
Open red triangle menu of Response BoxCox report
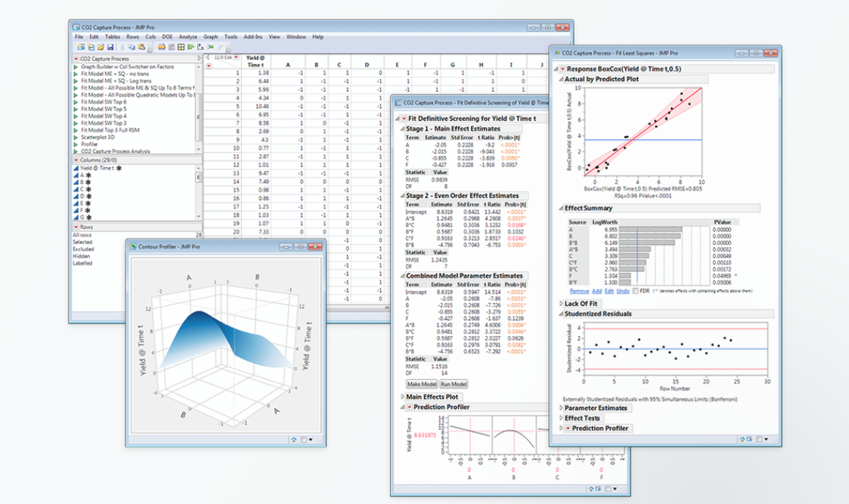tap(562, 69)
